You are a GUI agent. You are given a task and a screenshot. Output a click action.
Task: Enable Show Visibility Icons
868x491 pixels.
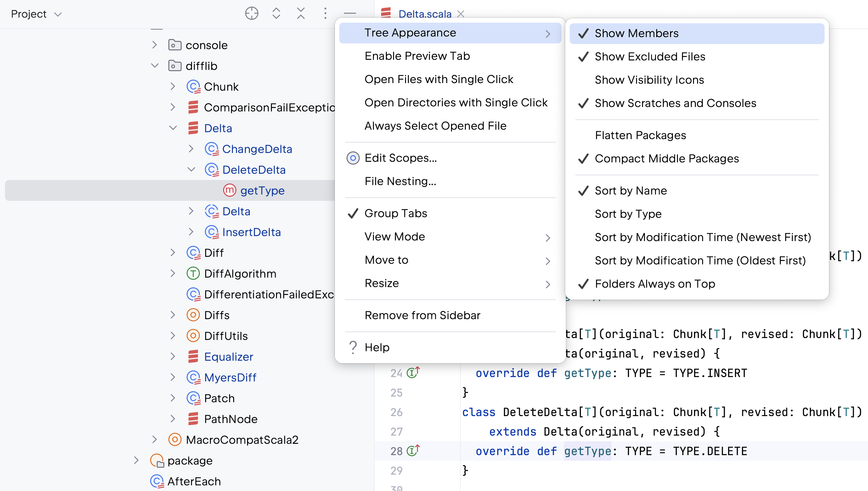pos(649,80)
